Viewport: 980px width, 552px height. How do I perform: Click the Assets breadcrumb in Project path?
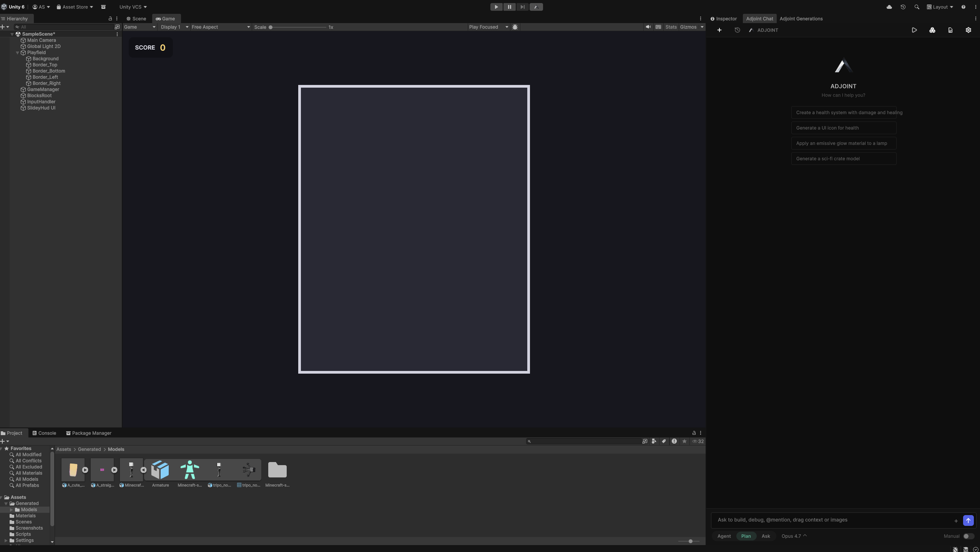64,449
